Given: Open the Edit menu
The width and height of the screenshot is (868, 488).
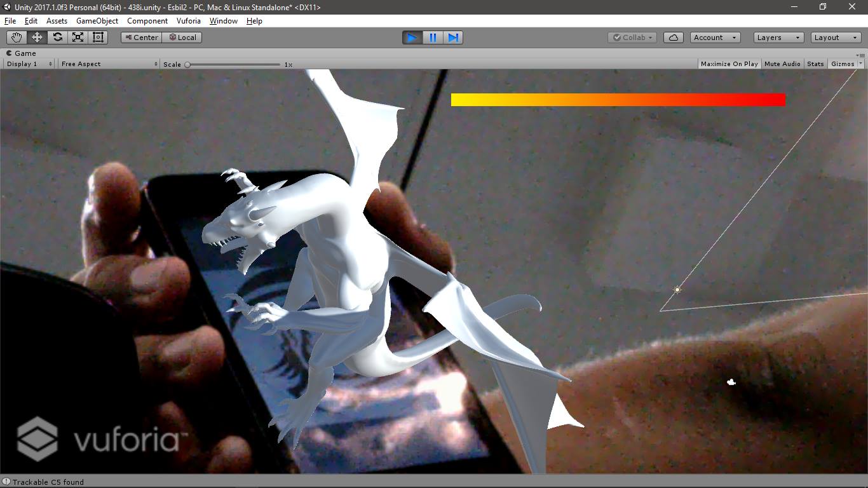Looking at the screenshot, I should pos(31,21).
